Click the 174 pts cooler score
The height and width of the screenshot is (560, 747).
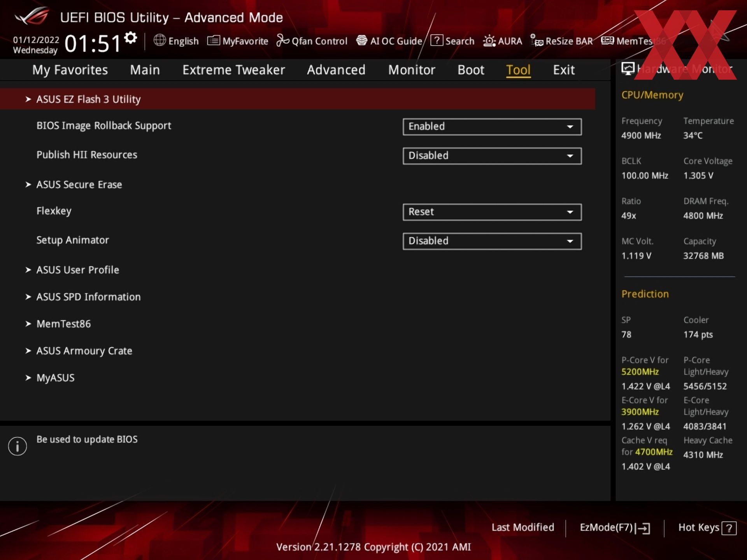(x=698, y=335)
